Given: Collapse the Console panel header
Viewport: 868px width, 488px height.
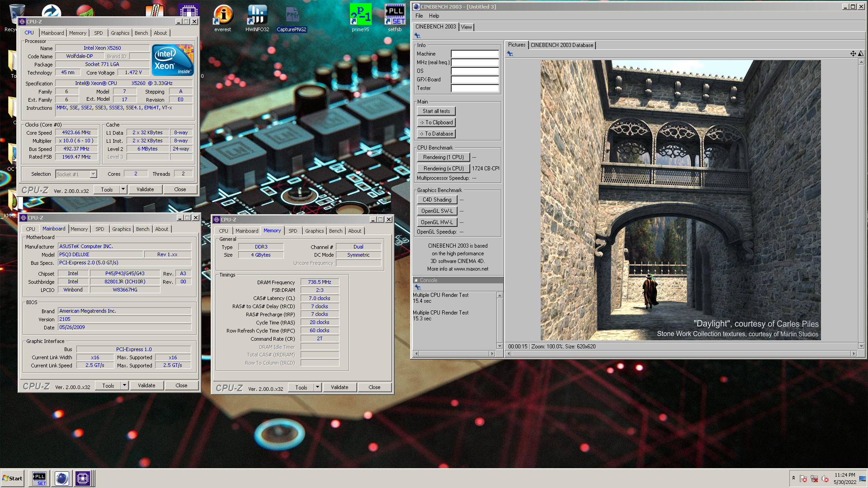Looking at the screenshot, I should coord(416,280).
